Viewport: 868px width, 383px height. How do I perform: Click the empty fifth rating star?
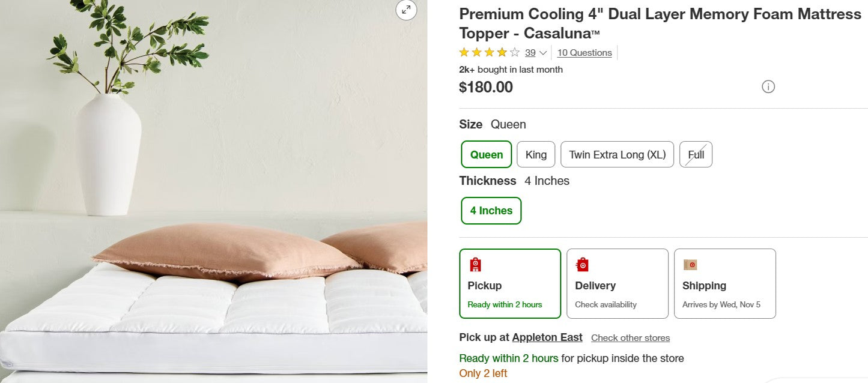click(515, 52)
